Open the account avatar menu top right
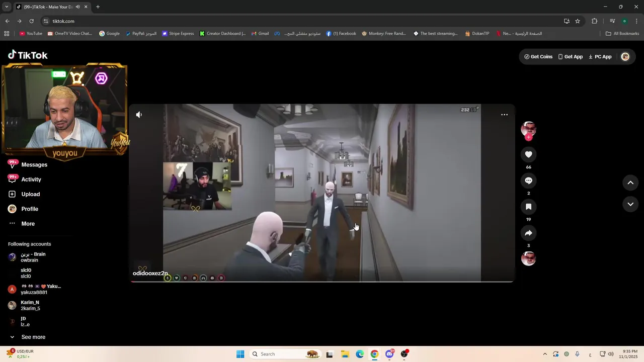This screenshot has height=362, width=644. click(625, 57)
